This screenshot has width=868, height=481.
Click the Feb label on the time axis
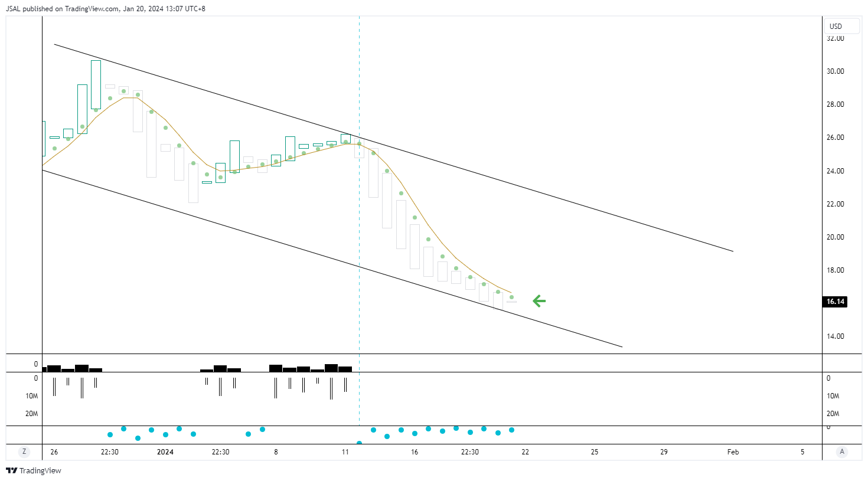coord(733,452)
